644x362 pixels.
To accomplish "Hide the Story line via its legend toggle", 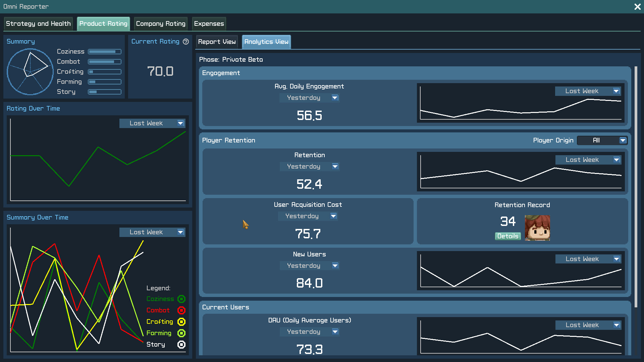I will click(x=181, y=344).
